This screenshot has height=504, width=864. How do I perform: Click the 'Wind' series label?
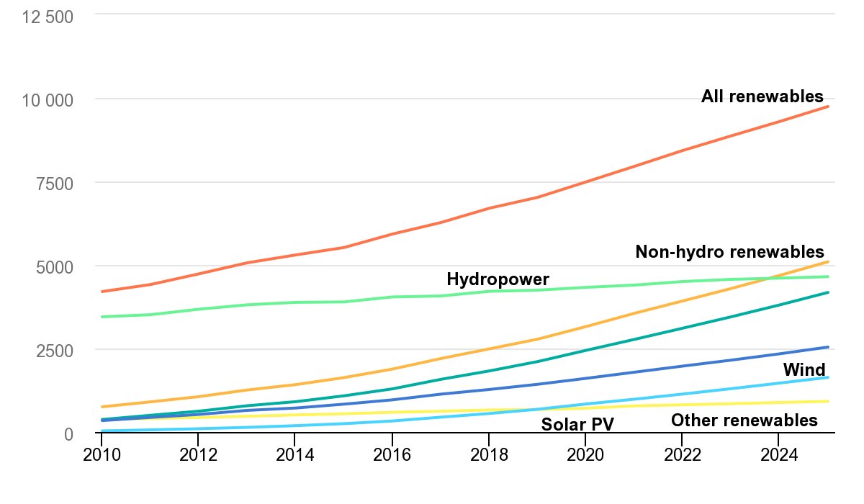click(804, 371)
